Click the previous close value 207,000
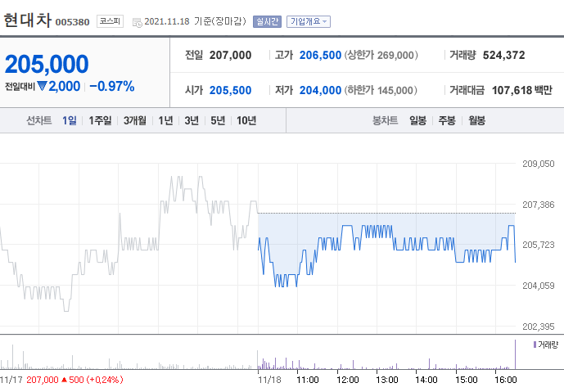This screenshot has width=564, height=392. point(231,55)
